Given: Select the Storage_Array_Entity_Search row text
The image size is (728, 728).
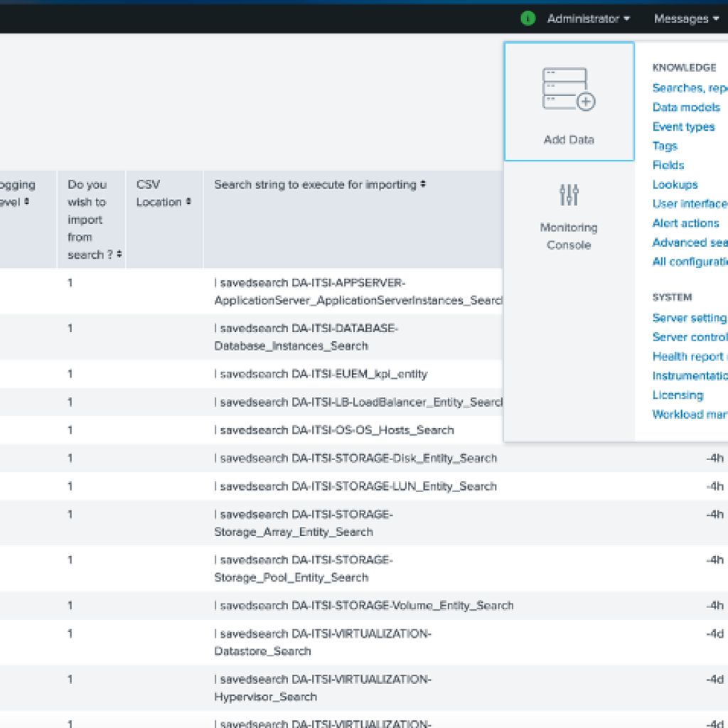Looking at the screenshot, I should 304,523.
